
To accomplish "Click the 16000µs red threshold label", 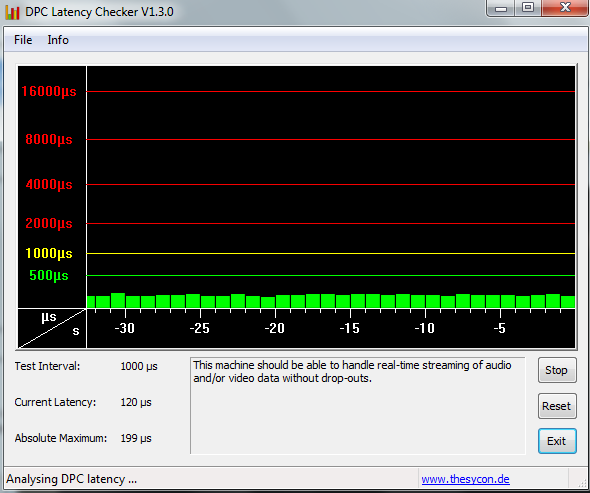I will coord(49,91).
